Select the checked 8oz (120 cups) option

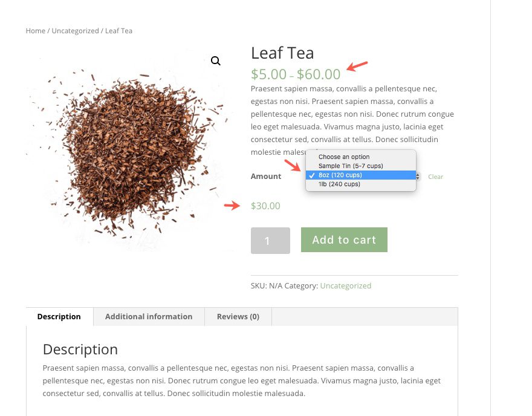(x=340, y=175)
